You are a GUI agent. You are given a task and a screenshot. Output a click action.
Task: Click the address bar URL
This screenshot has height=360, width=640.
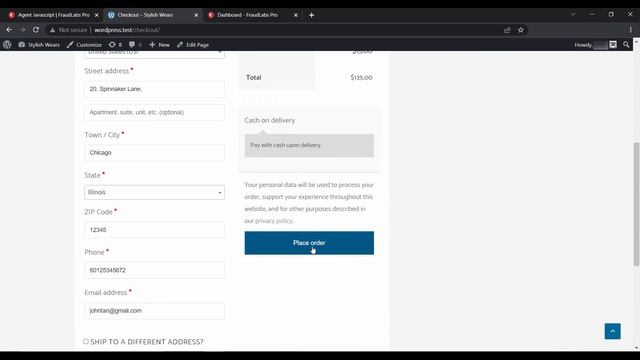click(x=127, y=30)
